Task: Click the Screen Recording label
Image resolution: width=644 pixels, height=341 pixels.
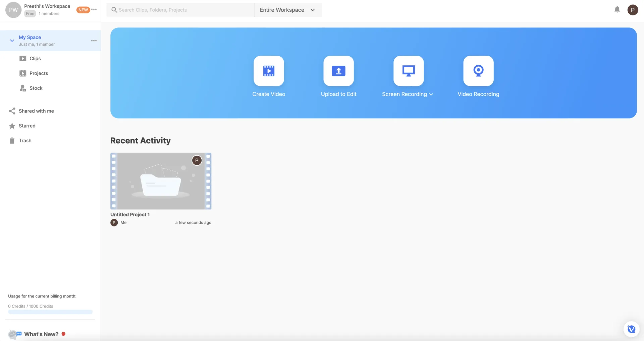Action: (x=404, y=94)
